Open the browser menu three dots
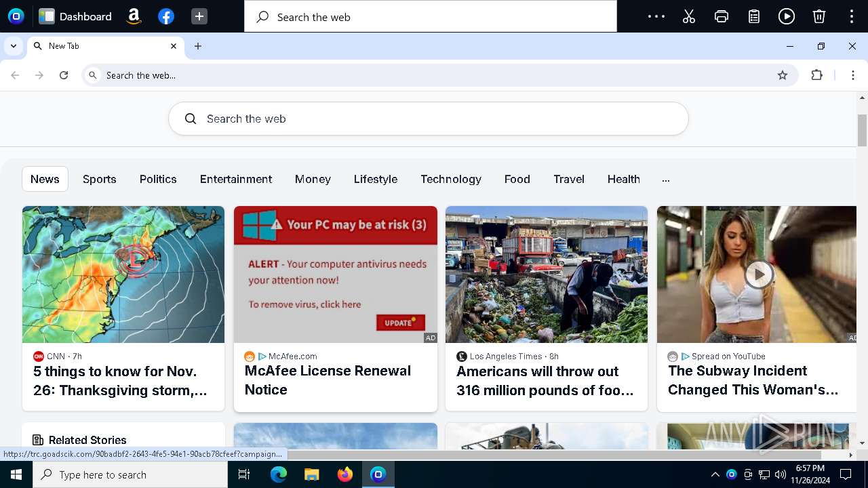This screenshot has width=868, height=488. [x=852, y=75]
